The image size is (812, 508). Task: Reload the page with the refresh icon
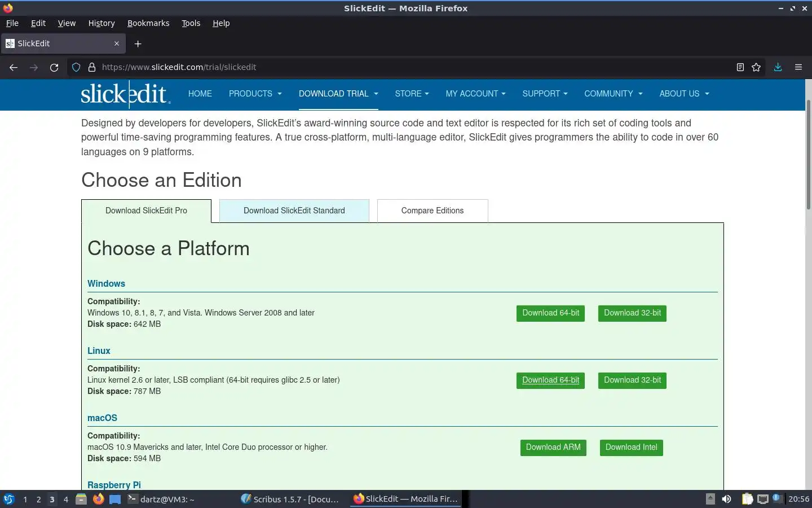[54, 67]
